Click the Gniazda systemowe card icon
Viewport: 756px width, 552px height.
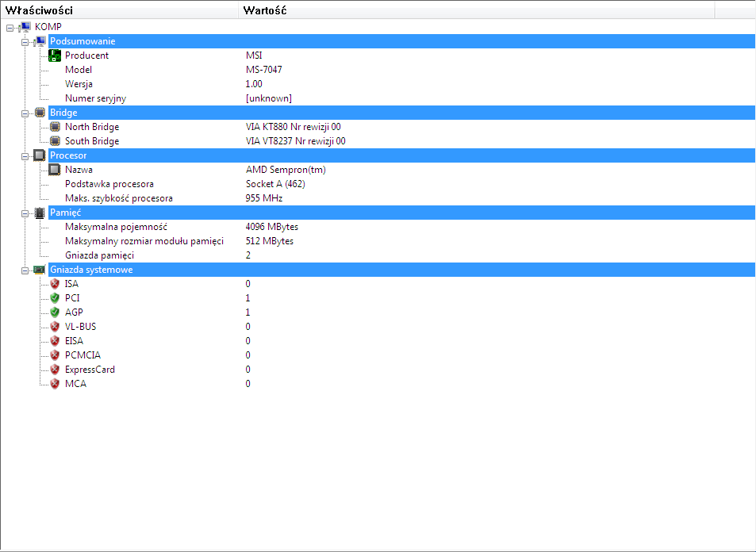tap(40, 270)
